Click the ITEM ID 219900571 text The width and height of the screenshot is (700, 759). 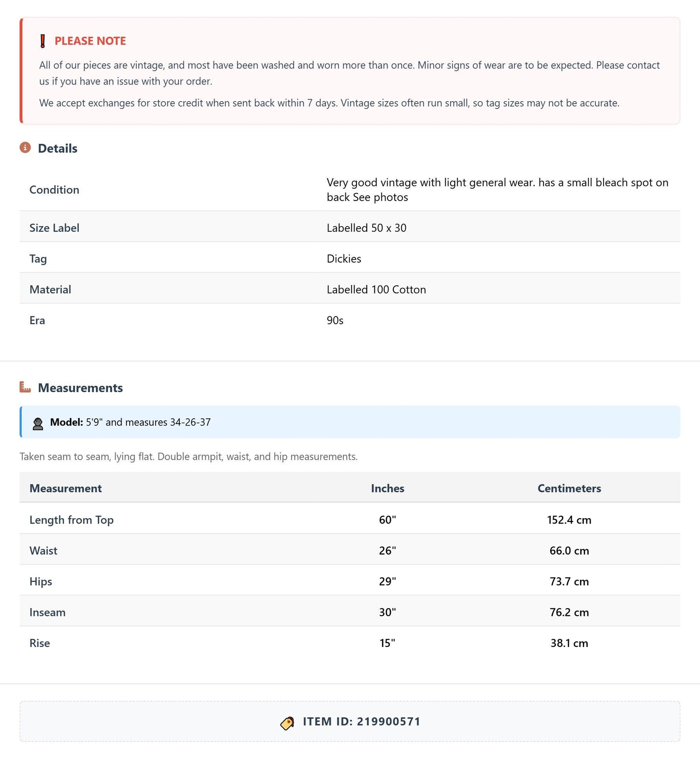tap(361, 722)
